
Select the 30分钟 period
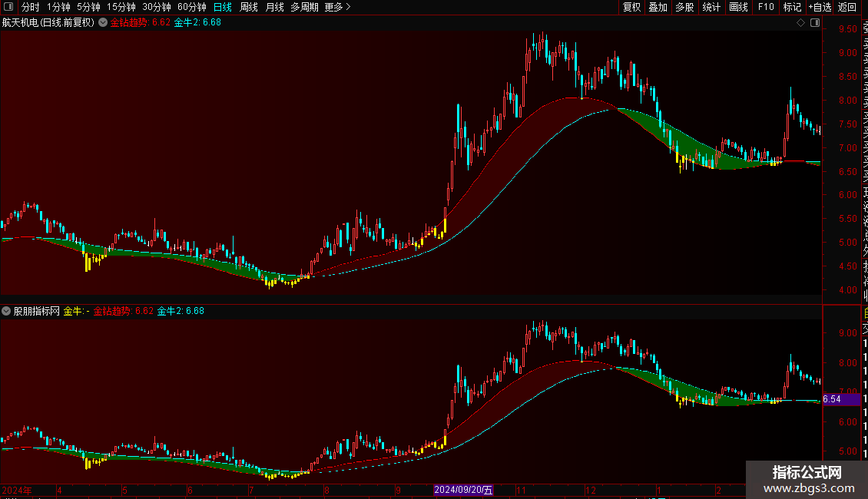pos(157,7)
